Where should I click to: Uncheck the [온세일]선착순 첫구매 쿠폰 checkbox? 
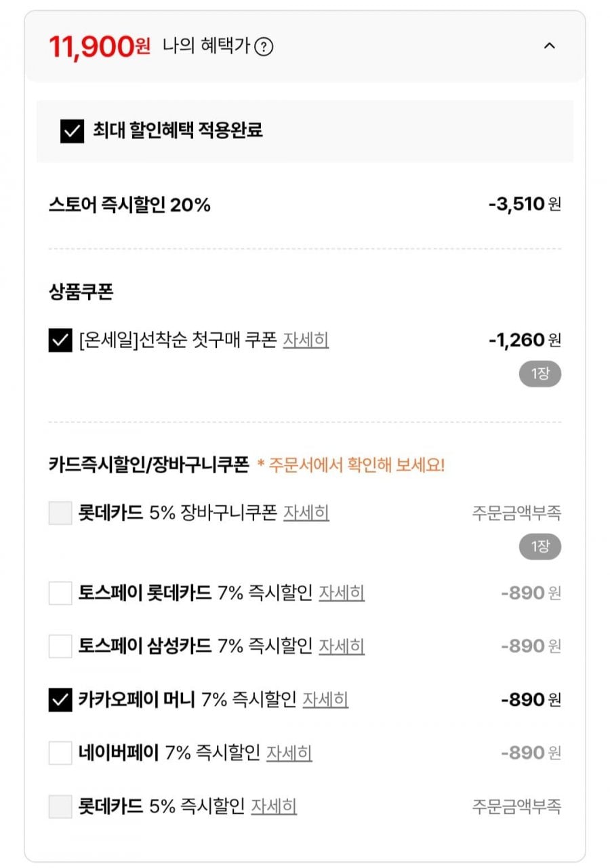[60, 340]
